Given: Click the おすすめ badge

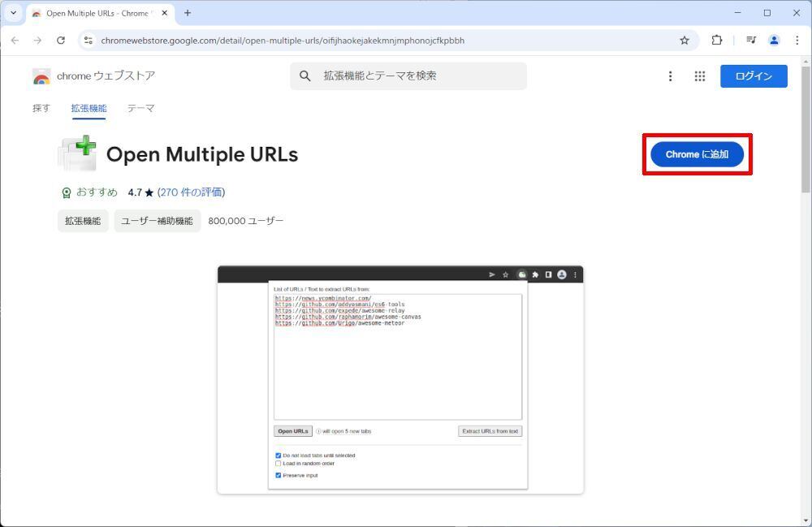Looking at the screenshot, I should tap(89, 192).
